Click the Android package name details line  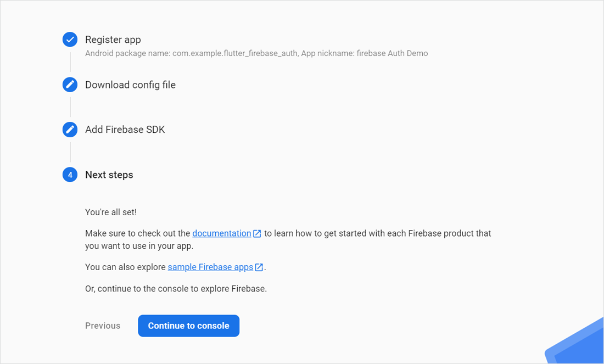tap(256, 53)
